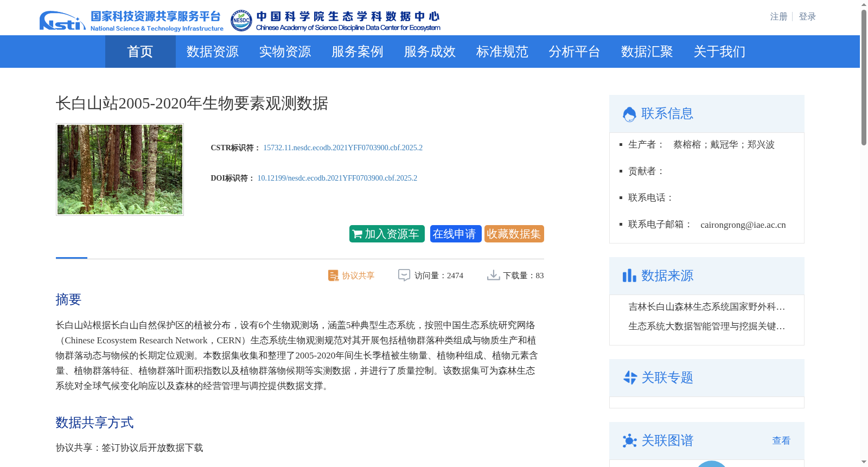The width and height of the screenshot is (868, 467).
Task: Open the 关于我们 menu item
Action: [719, 52]
